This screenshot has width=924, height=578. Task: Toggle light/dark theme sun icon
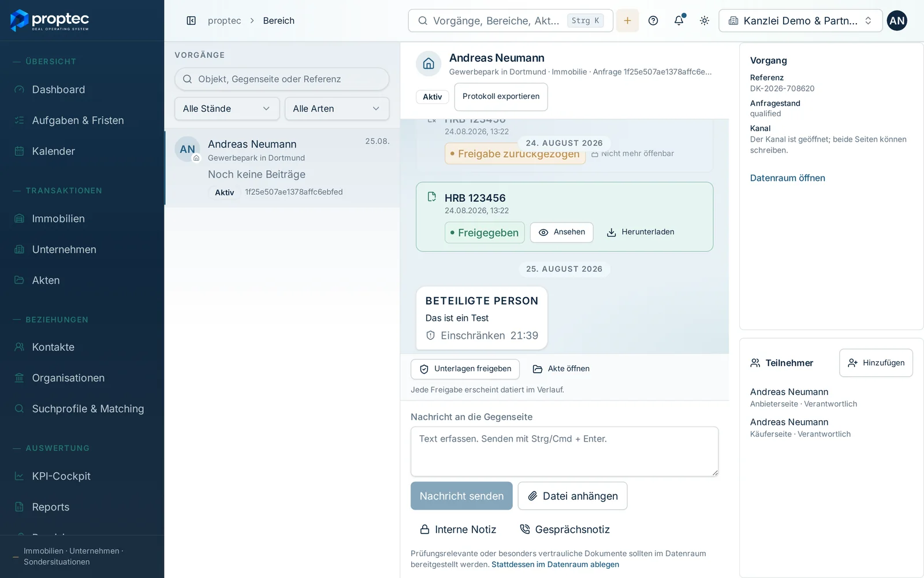pyautogui.click(x=705, y=21)
